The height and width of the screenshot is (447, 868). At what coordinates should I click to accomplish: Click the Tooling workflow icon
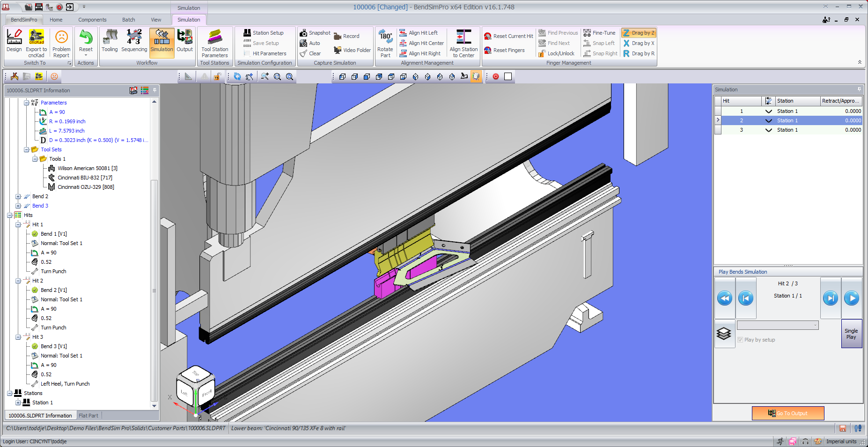(x=110, y=41)
